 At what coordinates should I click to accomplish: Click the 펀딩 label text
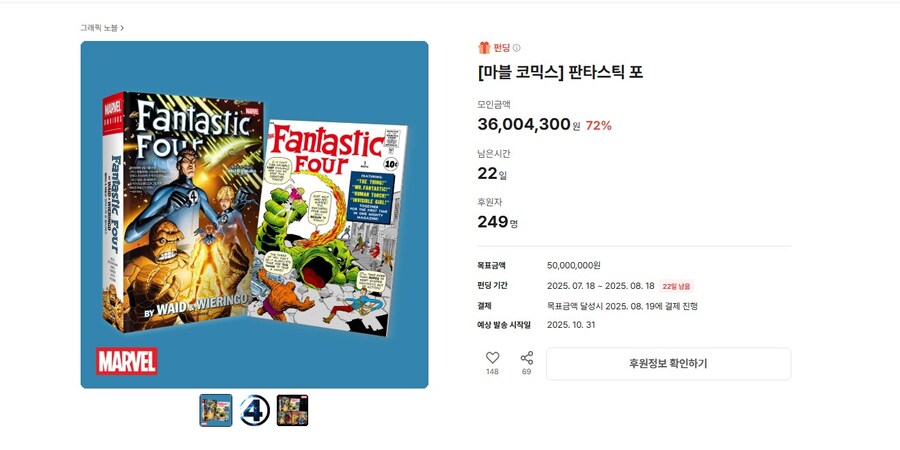[x=501, y=48]
